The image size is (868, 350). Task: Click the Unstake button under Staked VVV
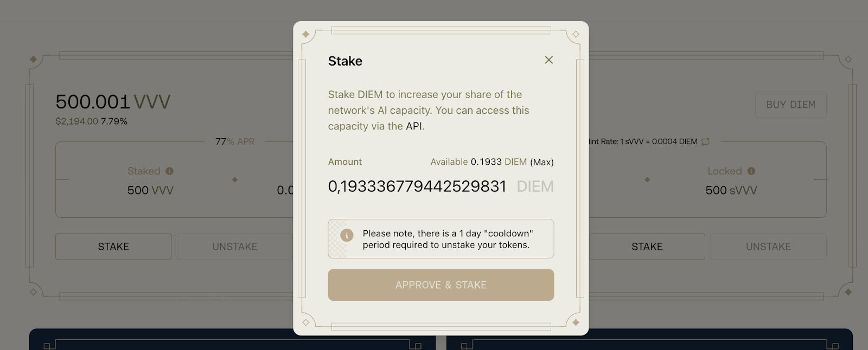(x=234, y=247)
